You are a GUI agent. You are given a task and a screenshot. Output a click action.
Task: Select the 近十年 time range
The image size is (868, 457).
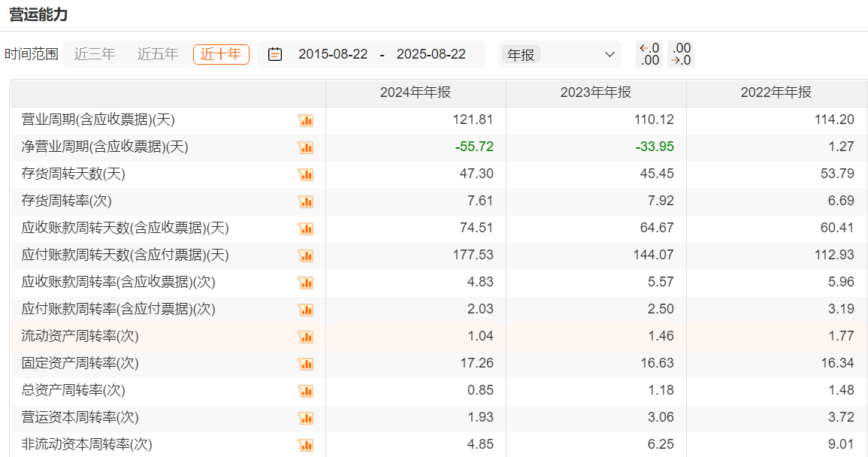pyautogui.click(x=221, y=54)
